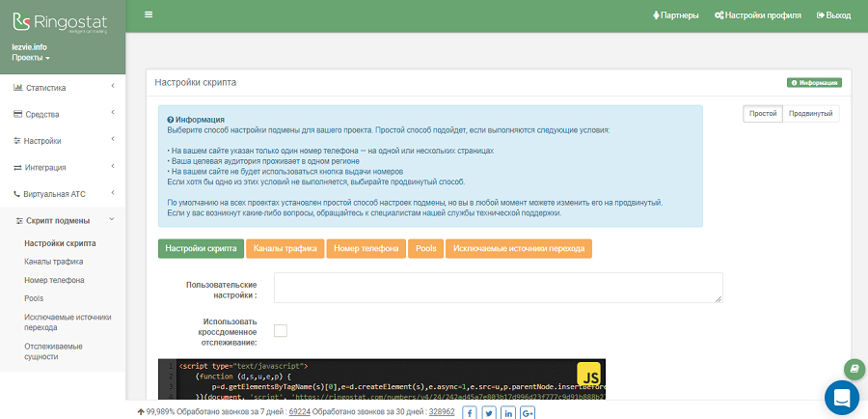Expand the Виртуальная АТС section
Screen dimensions: 868x419
63,194
